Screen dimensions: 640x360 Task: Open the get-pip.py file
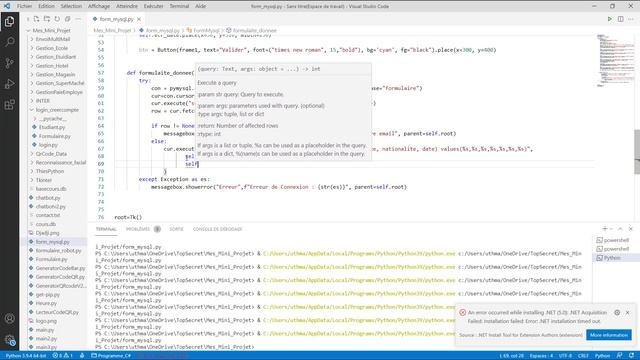pos(47,295)
